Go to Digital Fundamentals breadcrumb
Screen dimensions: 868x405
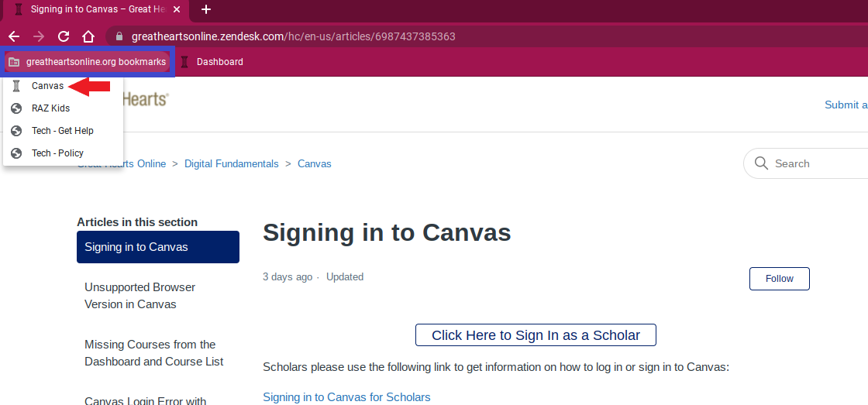(231, 163)
